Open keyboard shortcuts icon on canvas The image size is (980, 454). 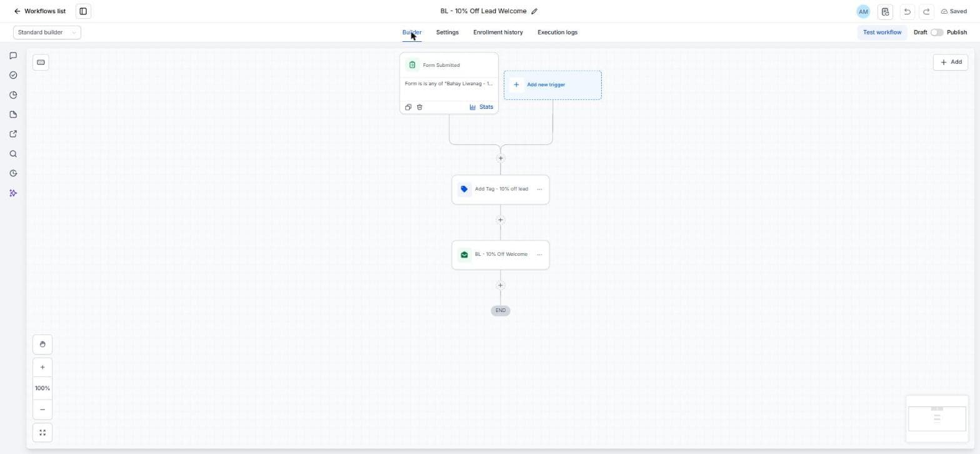(x=41, y=63)
